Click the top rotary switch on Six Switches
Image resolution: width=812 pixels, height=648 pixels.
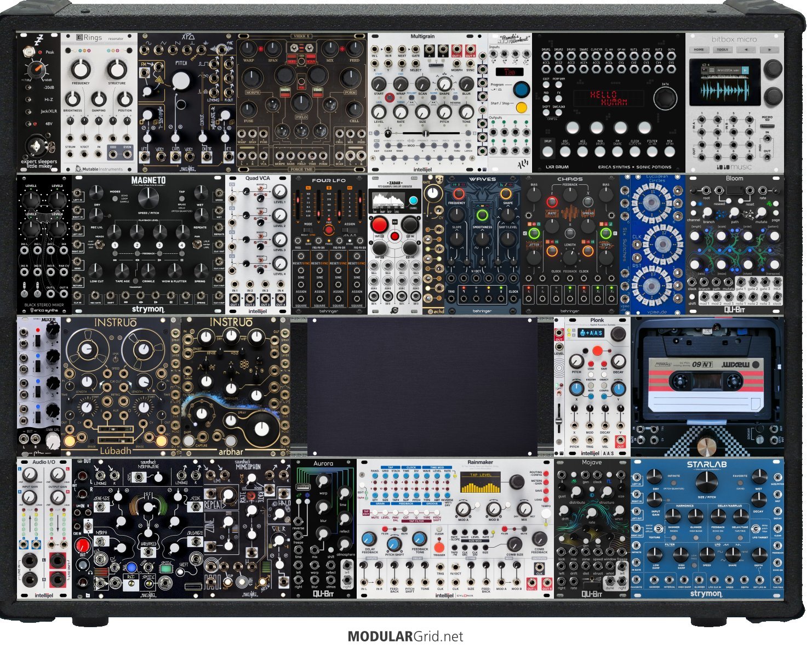pyautogui.click(x=652, y=203)
